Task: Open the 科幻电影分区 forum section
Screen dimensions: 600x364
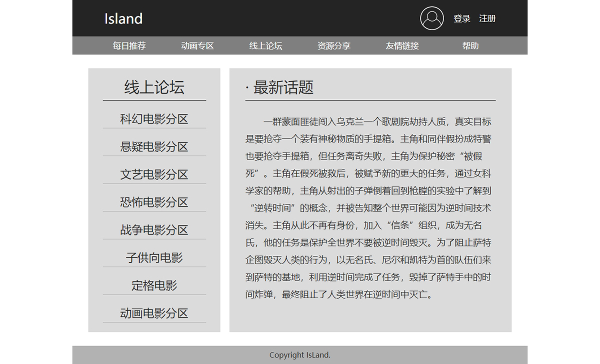Action: [154, 119]
